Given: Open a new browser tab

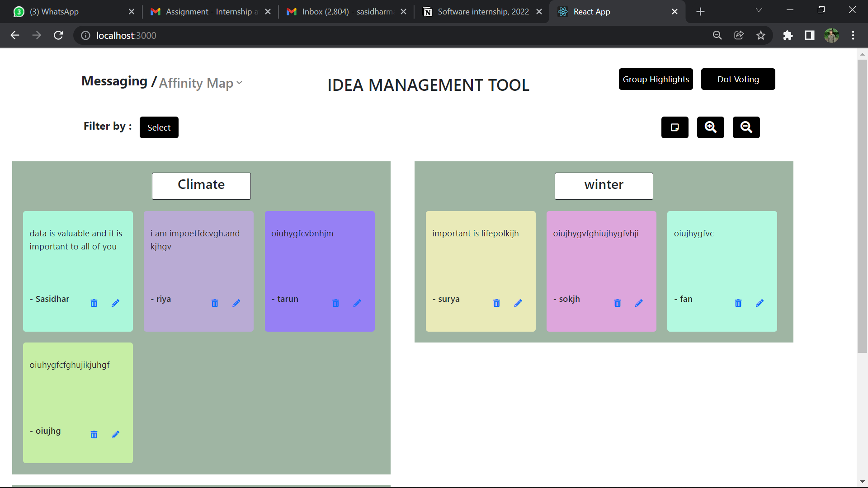Looking at the screenshot, I should (x=700, y=12).
